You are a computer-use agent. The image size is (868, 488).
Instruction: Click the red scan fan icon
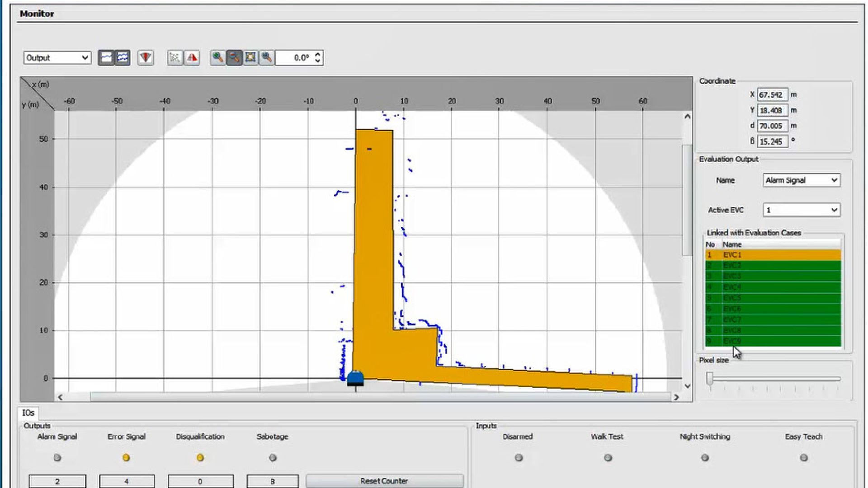[x=145, y=57]
